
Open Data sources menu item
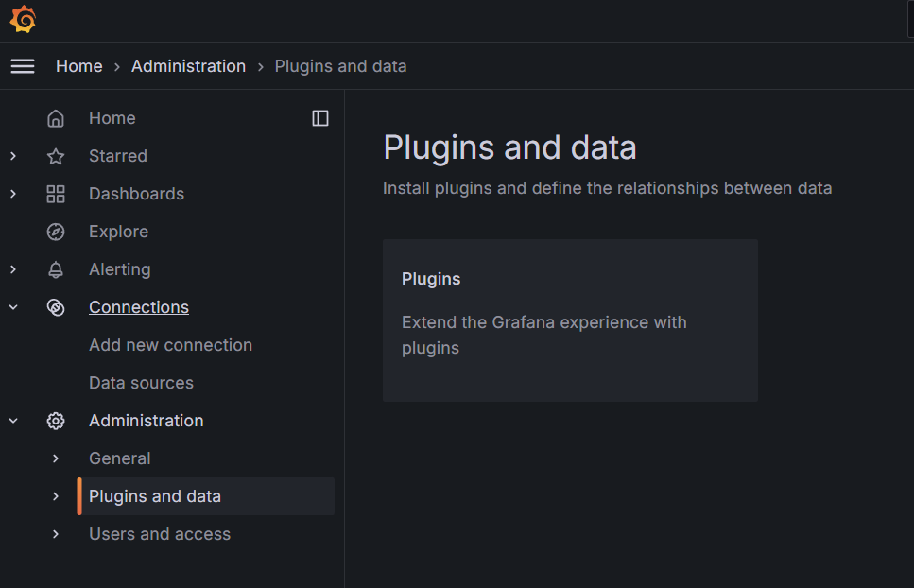tap(141, 383)
